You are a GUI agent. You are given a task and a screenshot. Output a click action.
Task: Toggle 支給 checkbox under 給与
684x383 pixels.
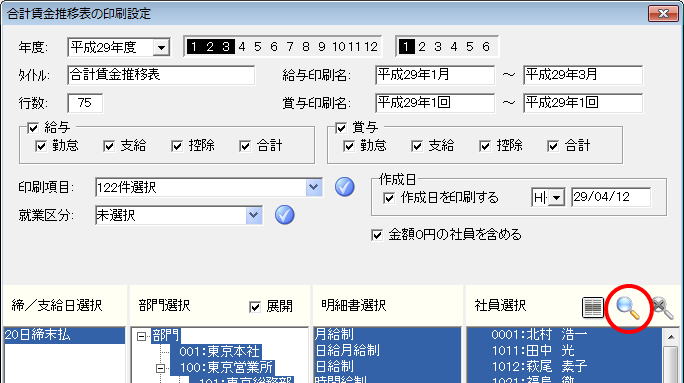click(x=109, y=146)
